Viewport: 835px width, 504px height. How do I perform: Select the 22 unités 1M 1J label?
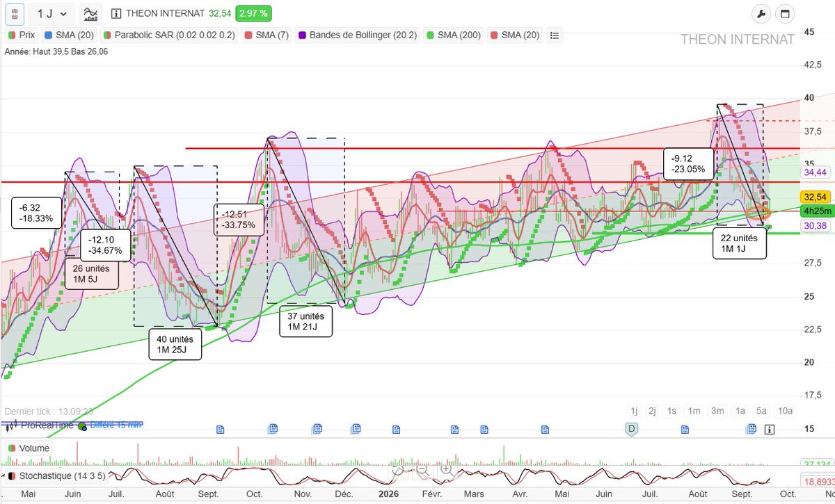(x=740, y=243)
